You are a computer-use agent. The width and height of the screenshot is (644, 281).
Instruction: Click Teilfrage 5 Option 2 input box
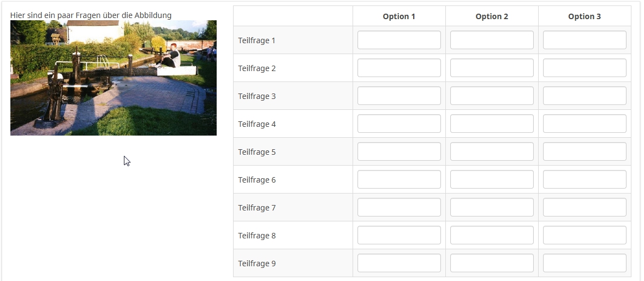point(492,151)
